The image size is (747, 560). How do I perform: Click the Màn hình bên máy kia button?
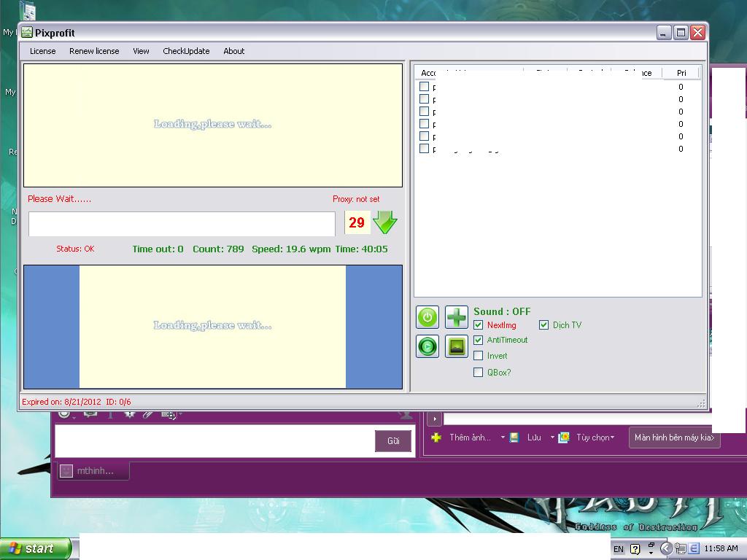[x=674, y=437]
